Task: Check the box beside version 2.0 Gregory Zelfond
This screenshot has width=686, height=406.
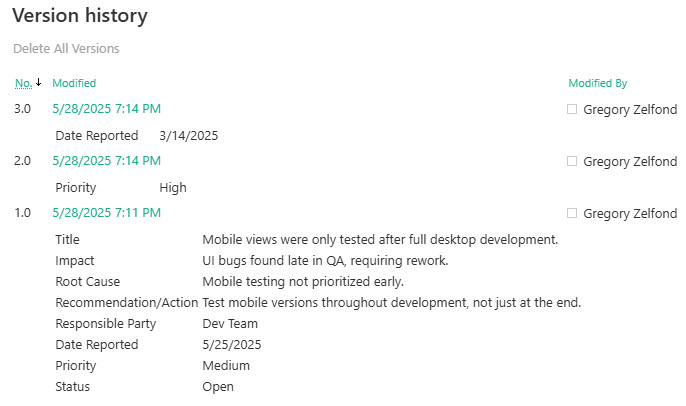Action: click(572, 161)
